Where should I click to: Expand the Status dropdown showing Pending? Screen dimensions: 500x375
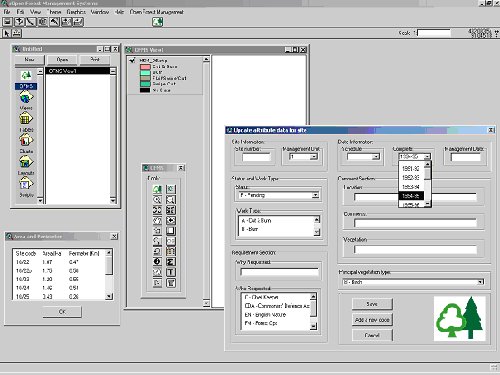(315, 195)
